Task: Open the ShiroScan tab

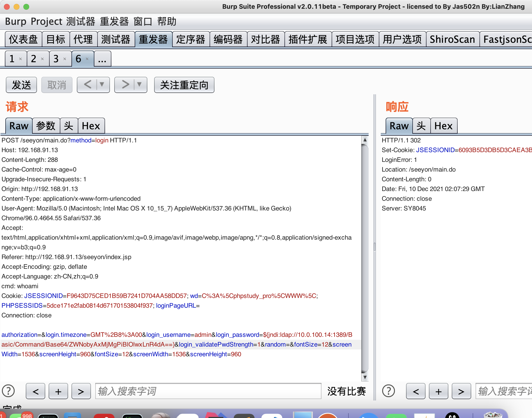Action: coord(453,39)
